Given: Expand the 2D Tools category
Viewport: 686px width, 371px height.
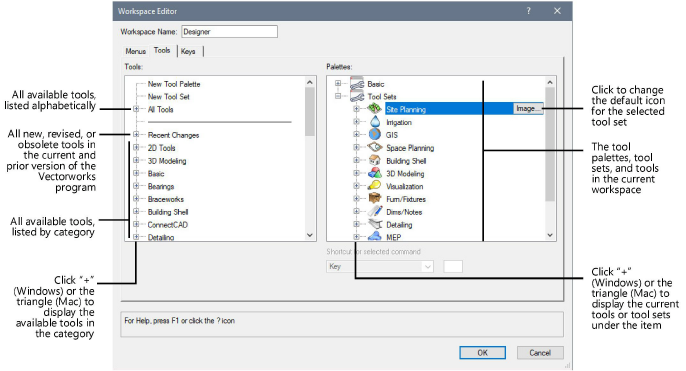Looking at the screenshot, I should point(136,147).
